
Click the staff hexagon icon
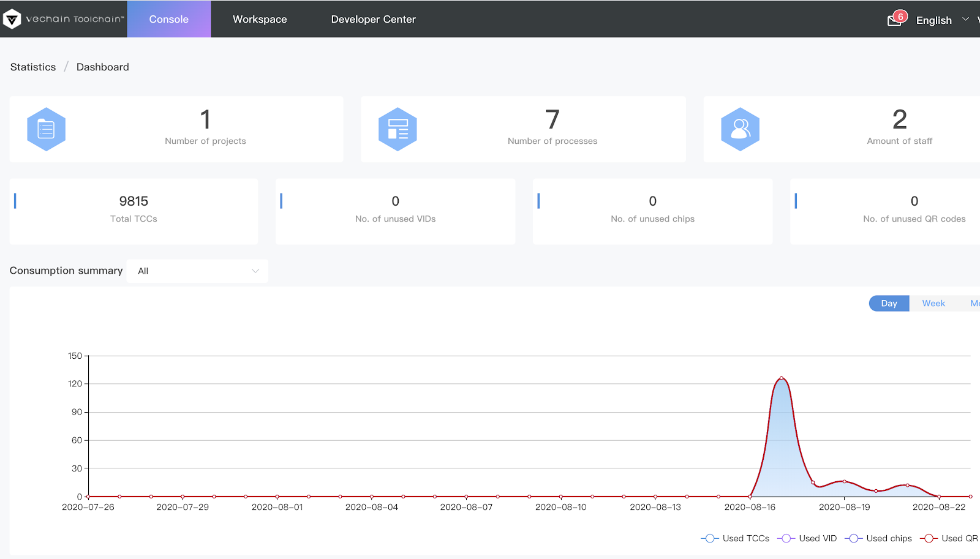740,129
